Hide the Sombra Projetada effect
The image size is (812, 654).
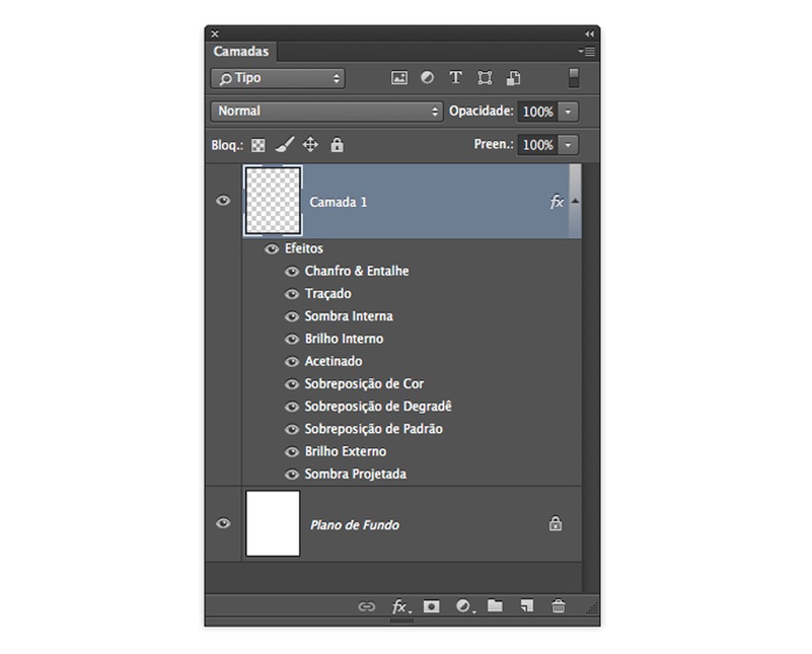(292, 474)
